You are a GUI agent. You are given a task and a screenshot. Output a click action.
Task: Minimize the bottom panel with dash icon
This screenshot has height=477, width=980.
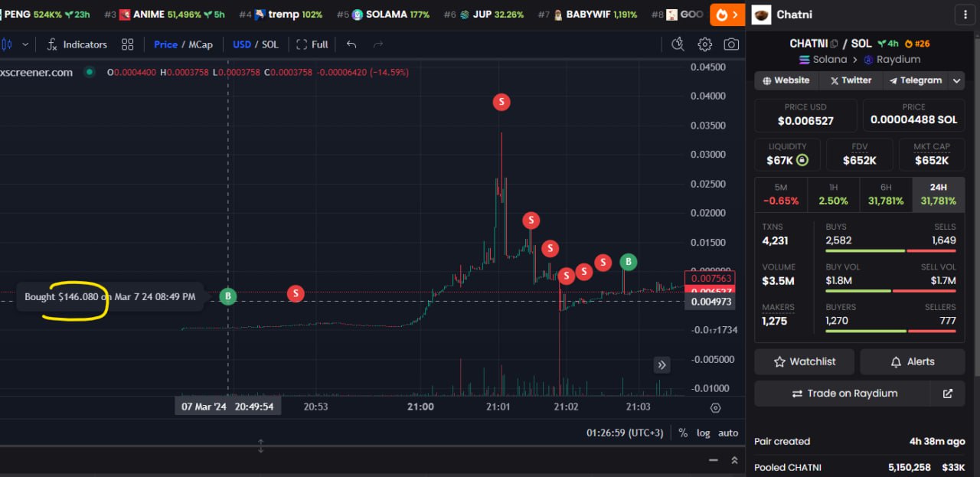pos(714,460)
